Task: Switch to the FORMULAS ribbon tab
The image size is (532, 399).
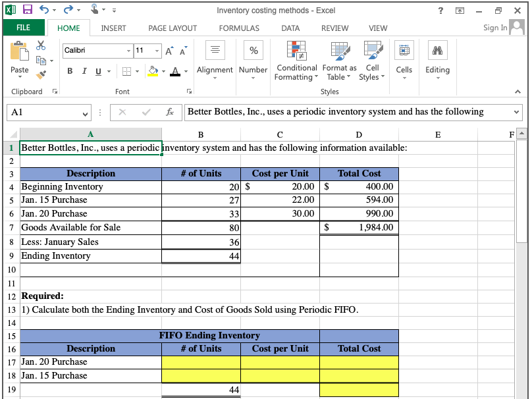Action: pos(238,28)
